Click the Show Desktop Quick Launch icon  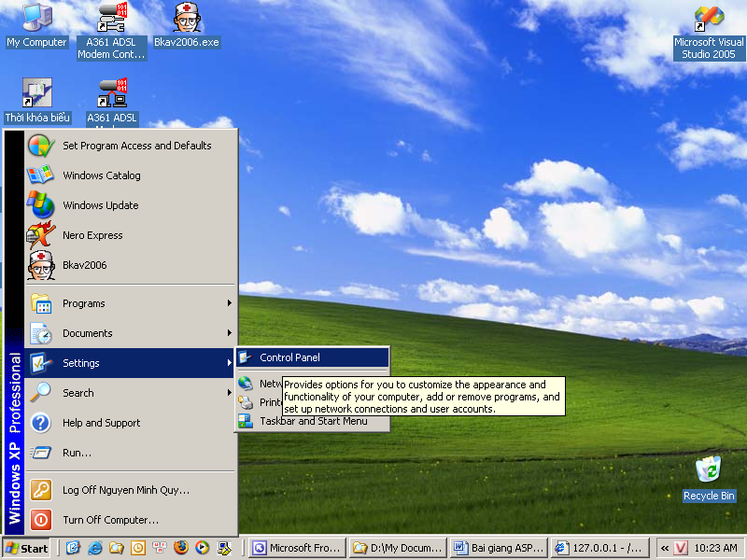(x=73, y=548)
